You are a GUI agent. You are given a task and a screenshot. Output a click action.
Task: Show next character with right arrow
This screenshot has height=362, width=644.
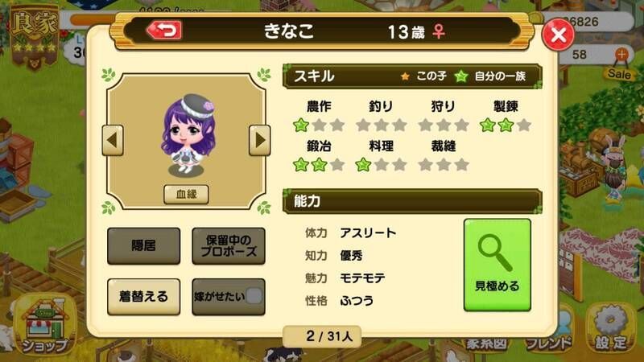tap(259, 140)
